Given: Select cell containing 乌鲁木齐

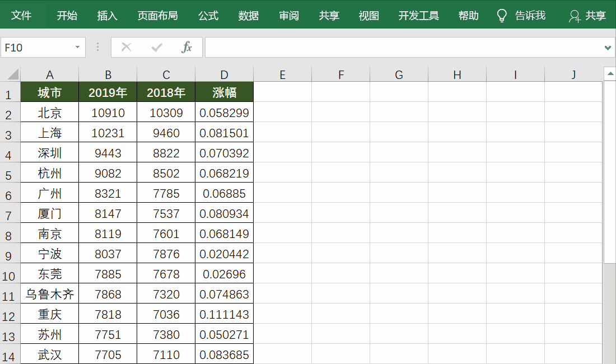Looking at the screenshot, I should click(49, 294).
